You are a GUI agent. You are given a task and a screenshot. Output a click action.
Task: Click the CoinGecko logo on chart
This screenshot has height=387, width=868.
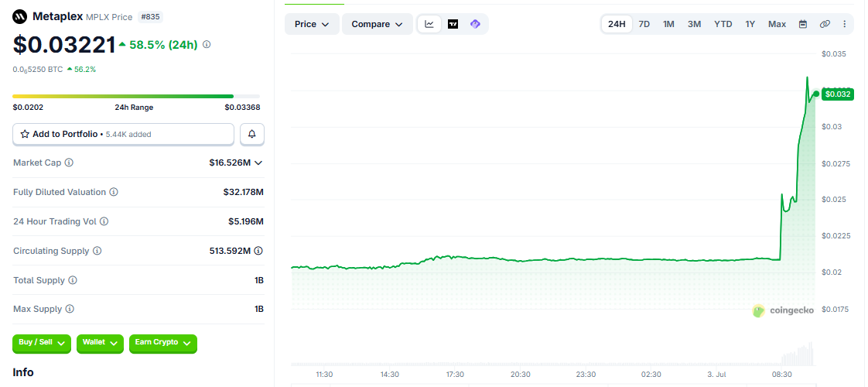tap(784, 310)
